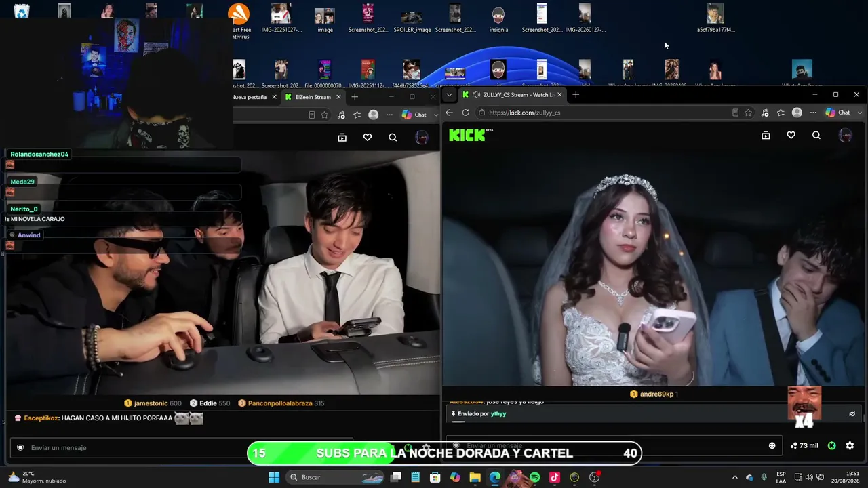
Task: Click Esceptikoz username in pinned chat message
Action: click(x=41, y=418)
